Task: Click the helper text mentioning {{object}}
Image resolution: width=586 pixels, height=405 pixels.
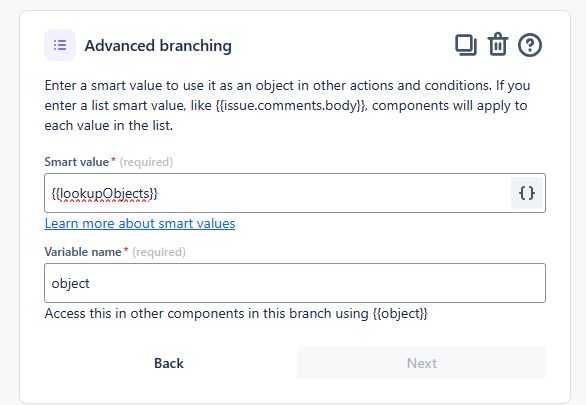Action: [236, 313]
